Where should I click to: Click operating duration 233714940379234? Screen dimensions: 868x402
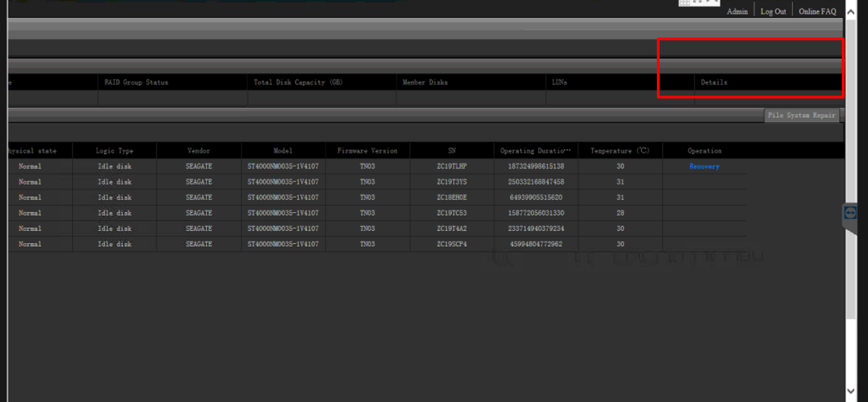click(x=536, y=228)
